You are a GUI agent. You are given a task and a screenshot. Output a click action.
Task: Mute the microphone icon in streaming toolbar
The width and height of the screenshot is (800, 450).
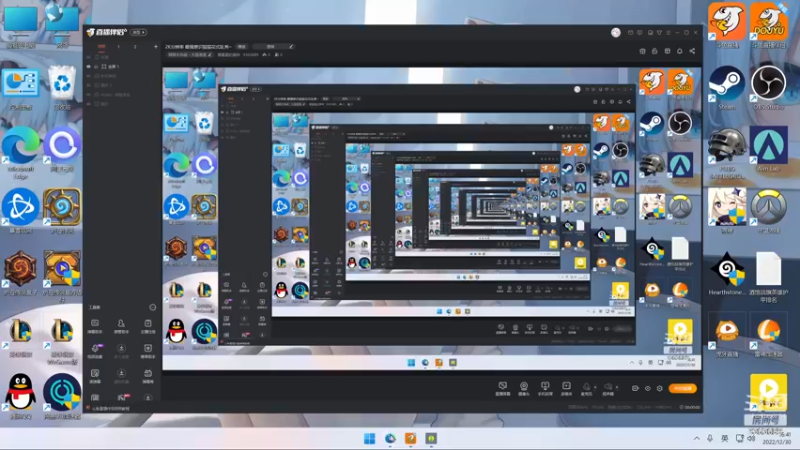point(586,388)
